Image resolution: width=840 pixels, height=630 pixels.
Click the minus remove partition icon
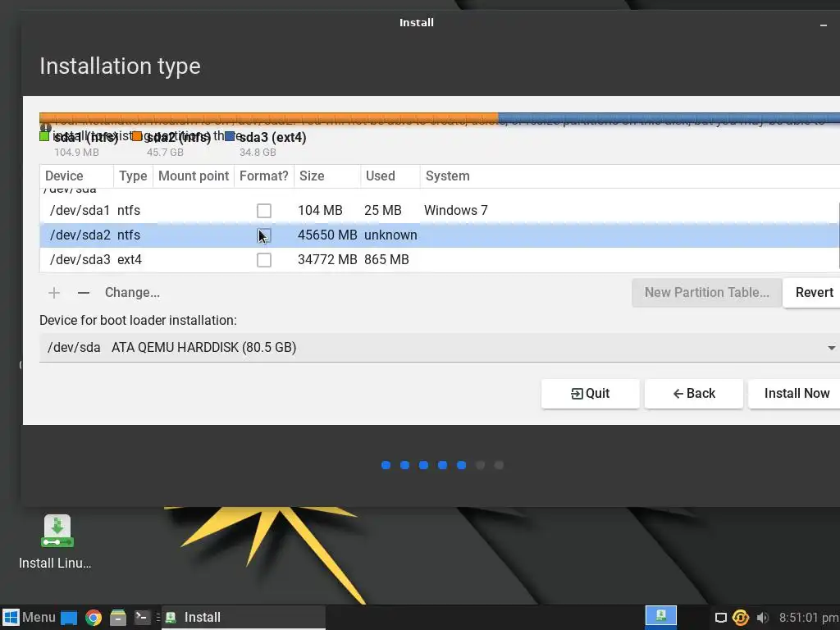click(83, 293)
